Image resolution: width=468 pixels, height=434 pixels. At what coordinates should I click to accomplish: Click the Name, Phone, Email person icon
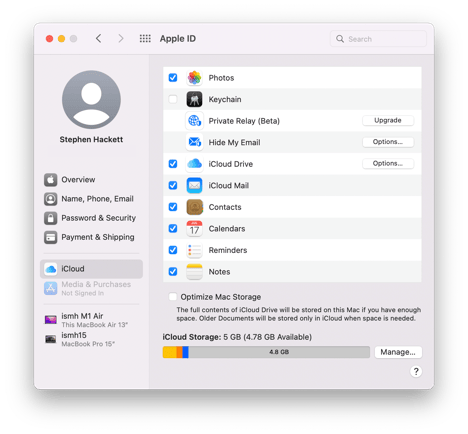point(51,199)
